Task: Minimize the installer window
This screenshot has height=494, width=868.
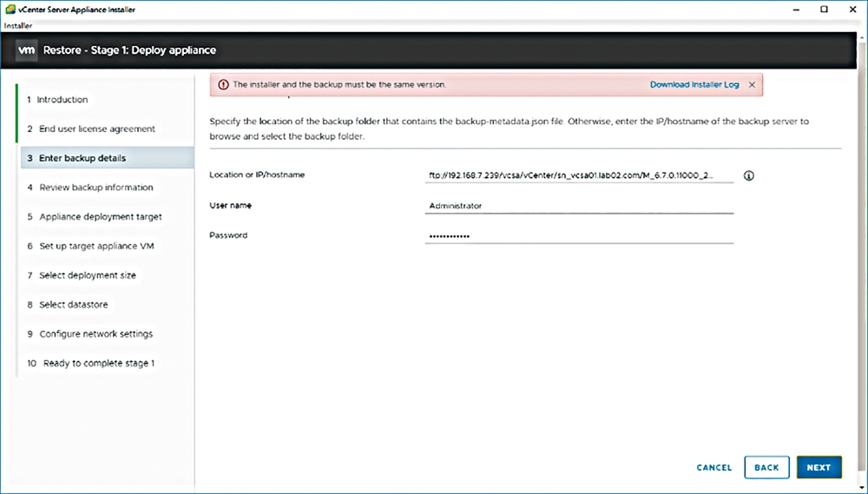Action: pos(796,10)
